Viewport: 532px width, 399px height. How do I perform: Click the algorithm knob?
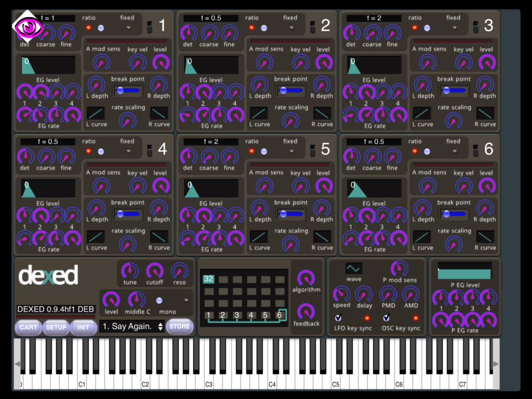(x=306, y=278)
